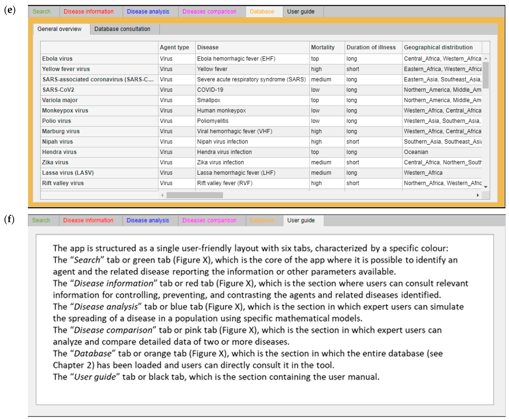Click the horizontal scroll left arrow
This screenshot has width=509, height=420.
pos(162,195)
